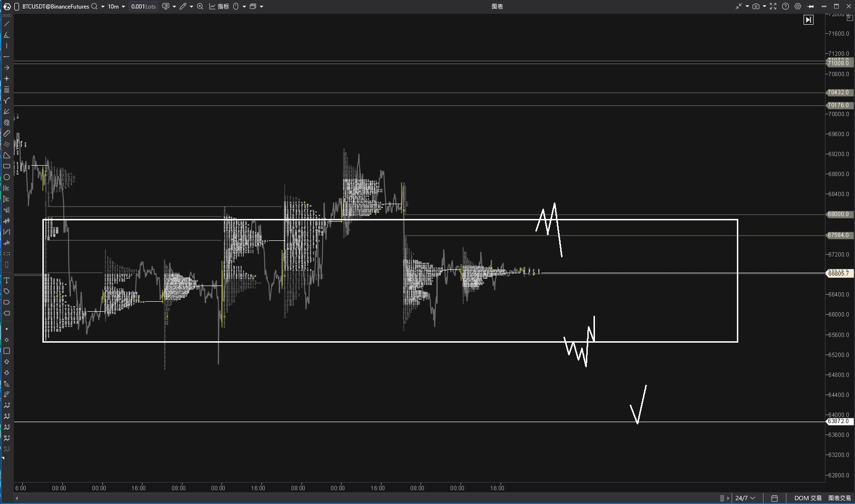Expand the symbol search dropdown arrow
Screen dimensions: 855x504
(x=102, y=7)
